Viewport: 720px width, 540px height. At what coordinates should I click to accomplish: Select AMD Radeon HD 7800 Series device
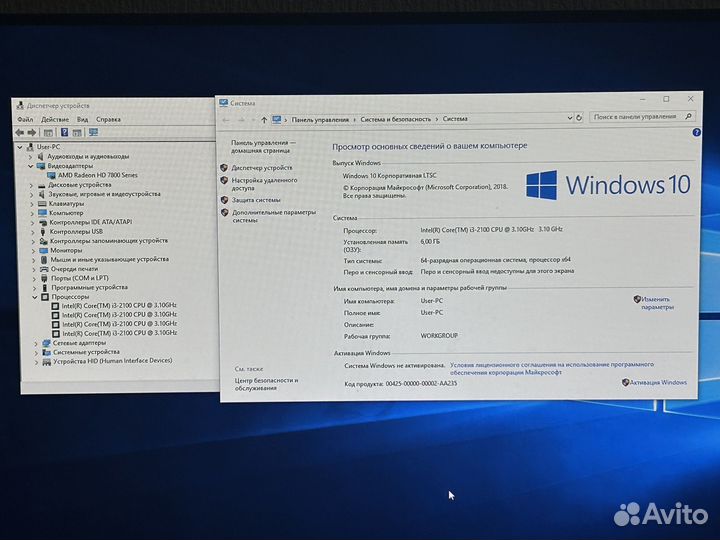click(x=97, y=175)
